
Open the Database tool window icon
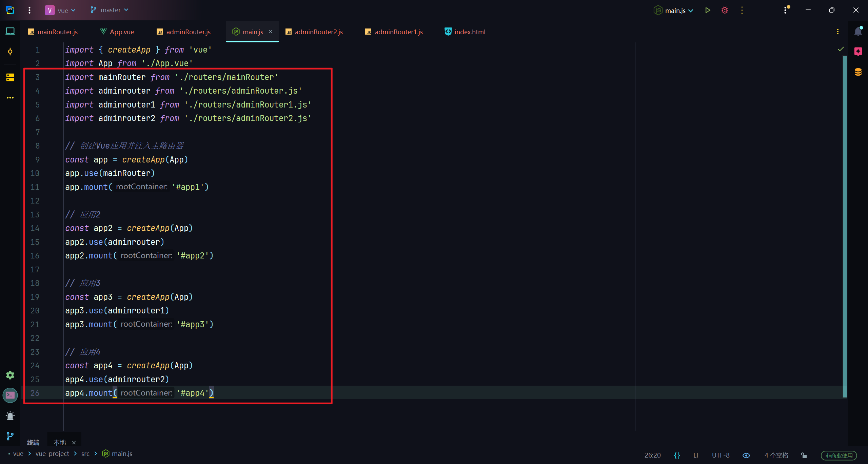pyautogui.click(x=858, y=72)
